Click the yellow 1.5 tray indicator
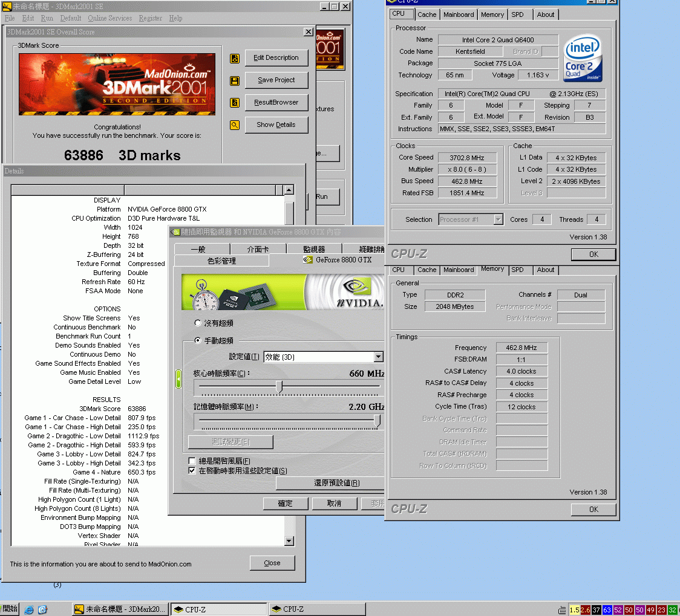Screen dimensions: 680x616 tap(575, 610)
